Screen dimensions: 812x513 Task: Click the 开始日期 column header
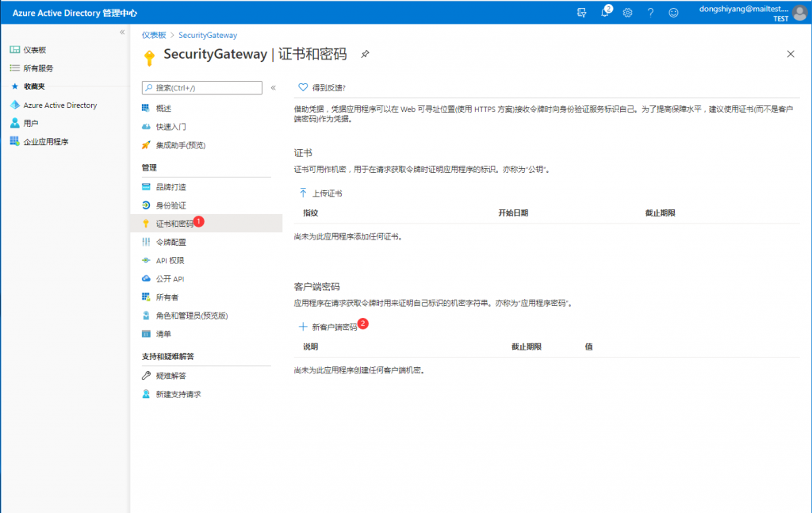click(513, 212)
